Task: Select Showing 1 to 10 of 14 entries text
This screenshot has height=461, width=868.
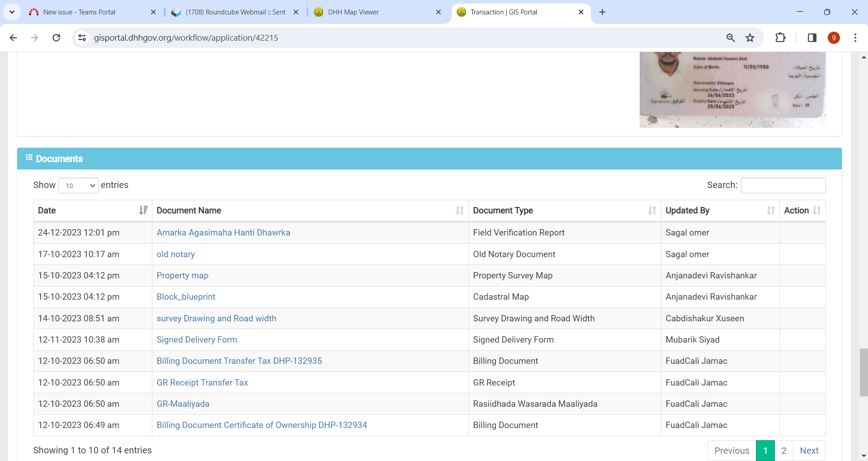Action: [x=92, y=451]
